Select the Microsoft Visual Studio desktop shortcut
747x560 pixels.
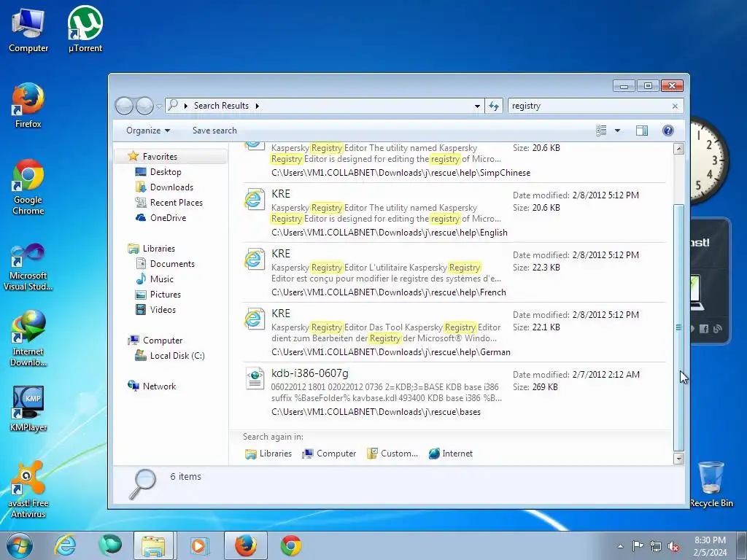[28, 267]
